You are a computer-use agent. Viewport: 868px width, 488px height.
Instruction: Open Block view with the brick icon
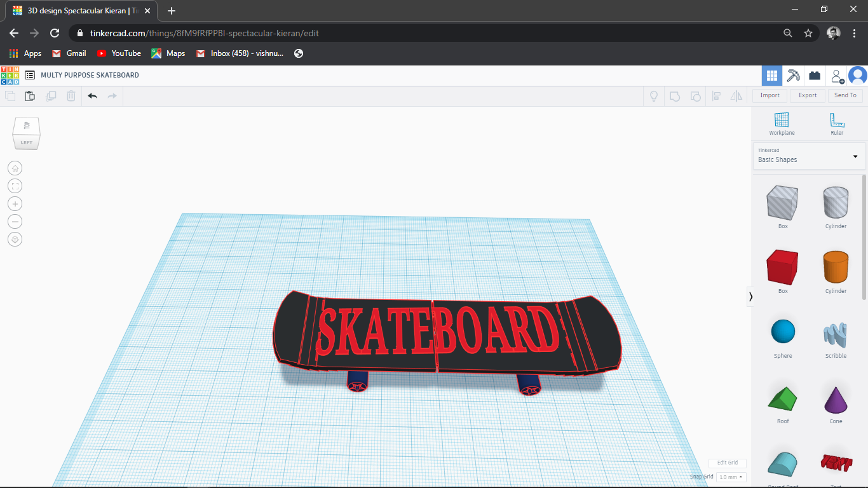(x=814, y=75)
